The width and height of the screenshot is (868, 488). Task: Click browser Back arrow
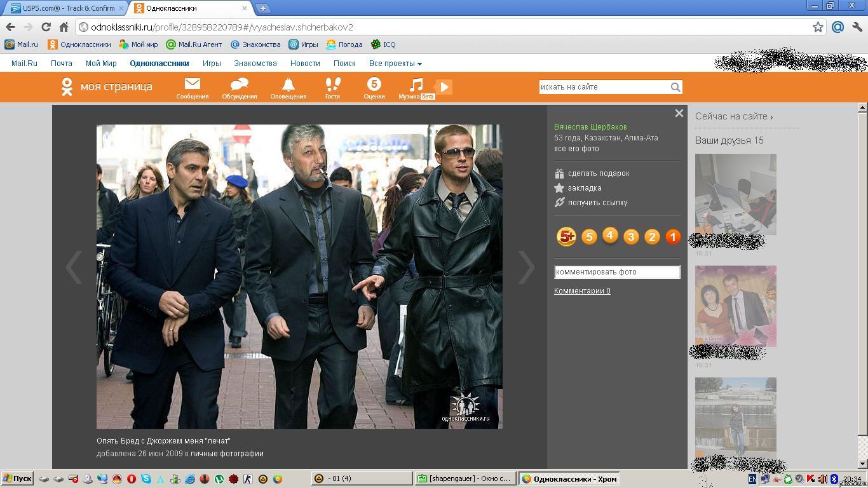10,27
